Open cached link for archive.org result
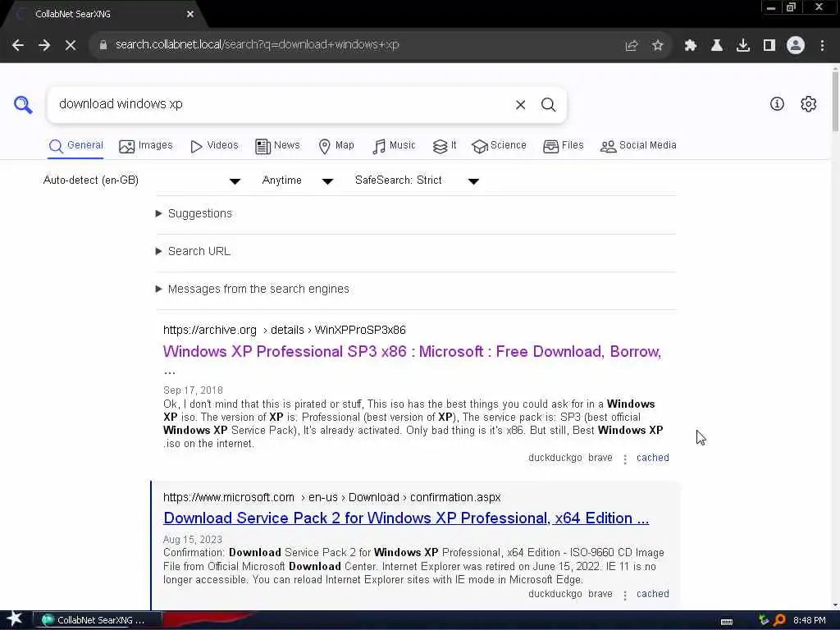This screenshot has width=840, height=630. click(652, 458)
